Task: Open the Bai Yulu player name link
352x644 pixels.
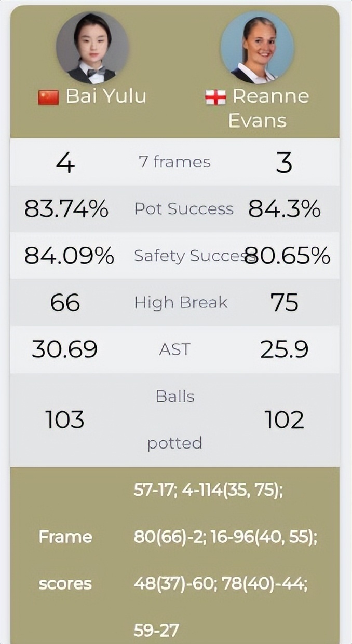Action: pos(106,96)
